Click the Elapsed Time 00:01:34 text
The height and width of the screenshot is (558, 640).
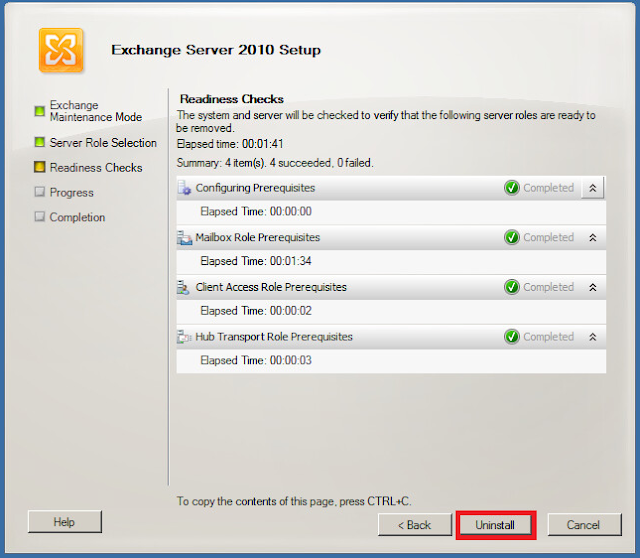[x=256, y=261]
